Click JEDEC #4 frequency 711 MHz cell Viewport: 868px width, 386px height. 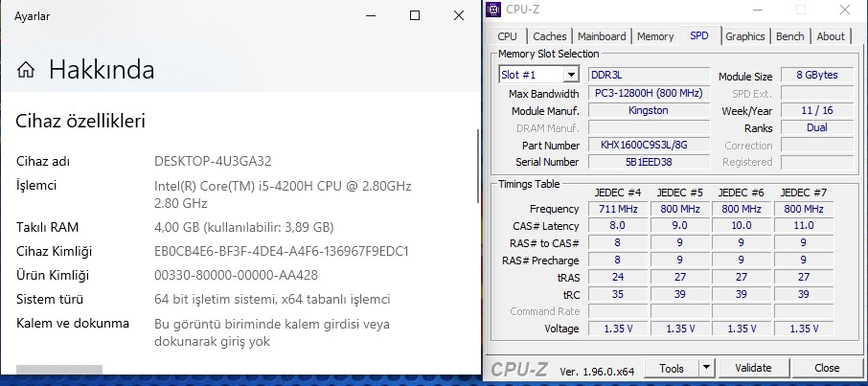tap(618, 209)
